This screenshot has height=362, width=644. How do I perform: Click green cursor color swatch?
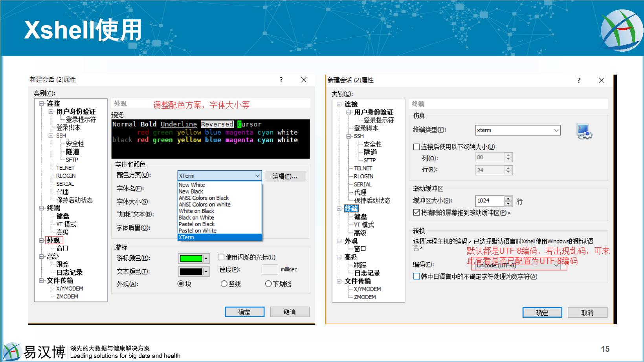(x=191, y=258)
